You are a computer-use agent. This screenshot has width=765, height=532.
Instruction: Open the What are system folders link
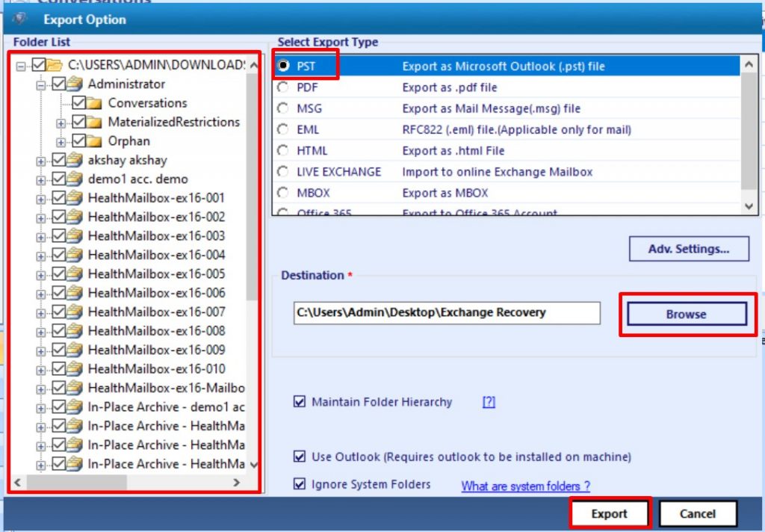pos(525,486)
